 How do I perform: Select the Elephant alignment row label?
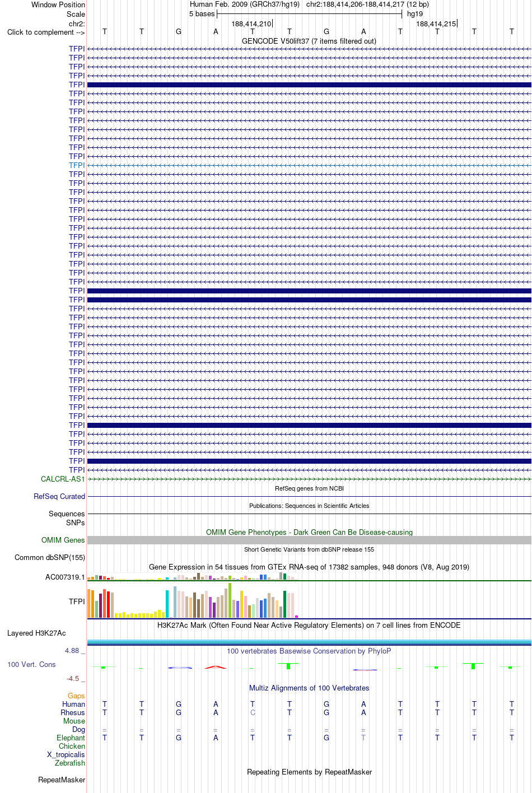point(71,738)
